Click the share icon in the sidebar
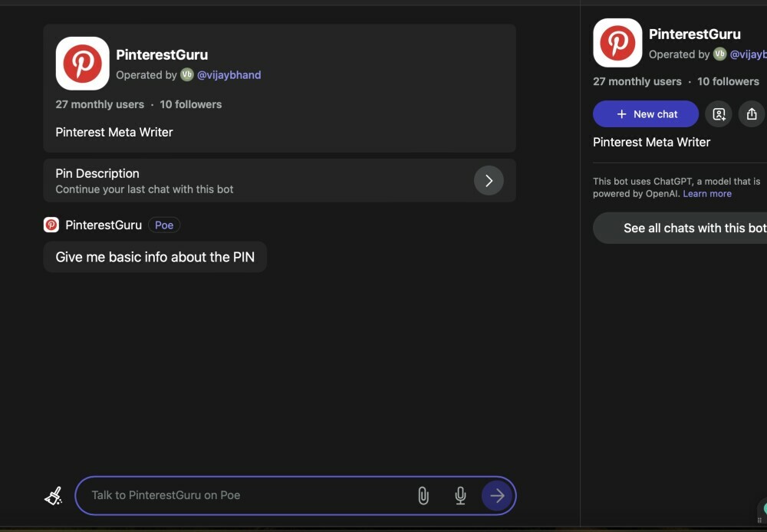This screenshot has width=767, height=532. (751, 114)
